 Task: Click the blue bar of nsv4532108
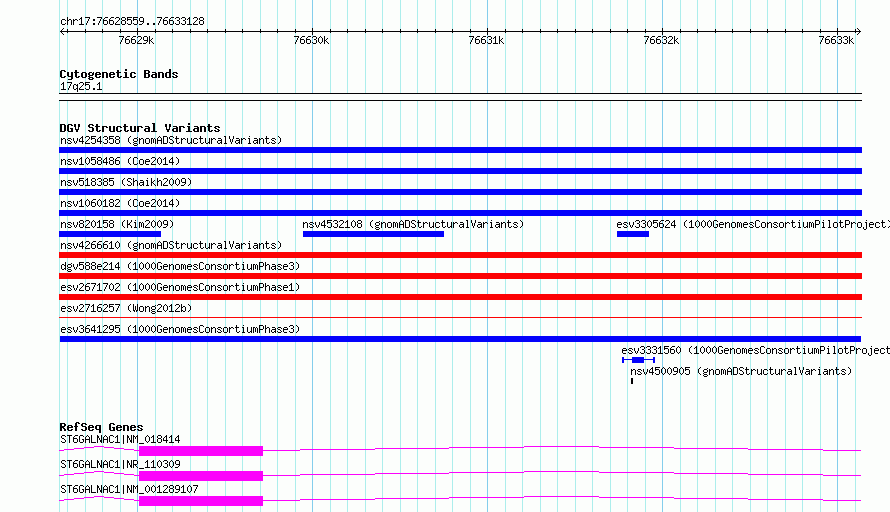pyautogui.click(x=373, y=234)
